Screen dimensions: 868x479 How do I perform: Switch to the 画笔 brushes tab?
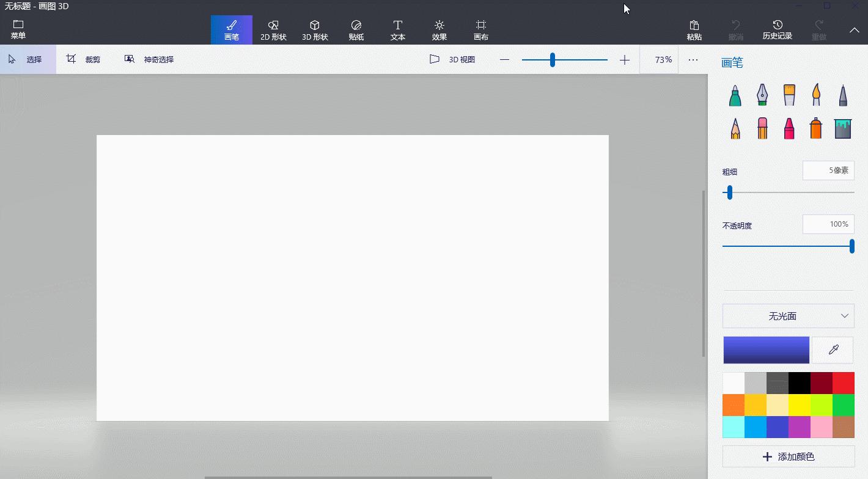(x=232, y=30)
